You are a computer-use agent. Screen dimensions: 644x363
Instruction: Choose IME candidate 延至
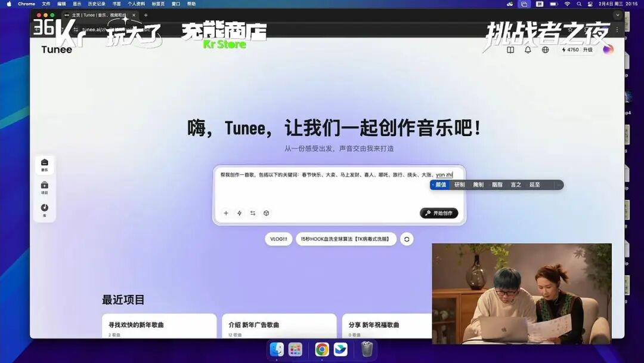pyautogui.click(x=535, y=185)
